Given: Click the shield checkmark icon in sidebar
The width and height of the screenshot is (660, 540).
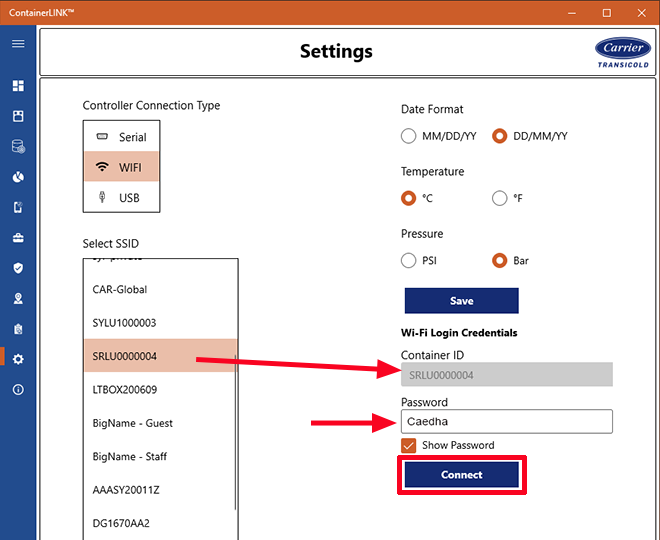Looking at the screenshot, I should pos(18,268).
